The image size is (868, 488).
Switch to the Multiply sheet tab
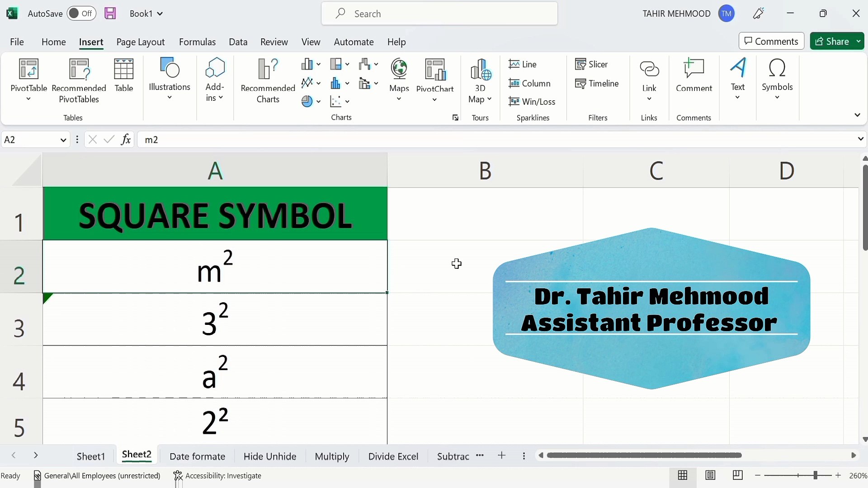pyautogui.click(x=332, y=456)
